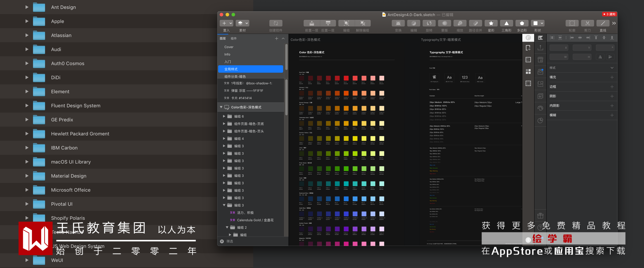
Task: Add a 模糊 blur with plus button
Action: click(x=612, y=115)
